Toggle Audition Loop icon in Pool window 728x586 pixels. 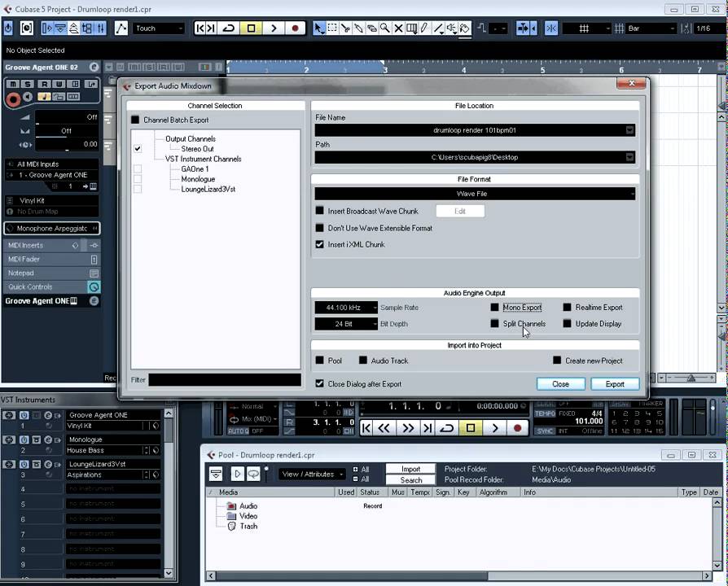(x=253, y=474)
